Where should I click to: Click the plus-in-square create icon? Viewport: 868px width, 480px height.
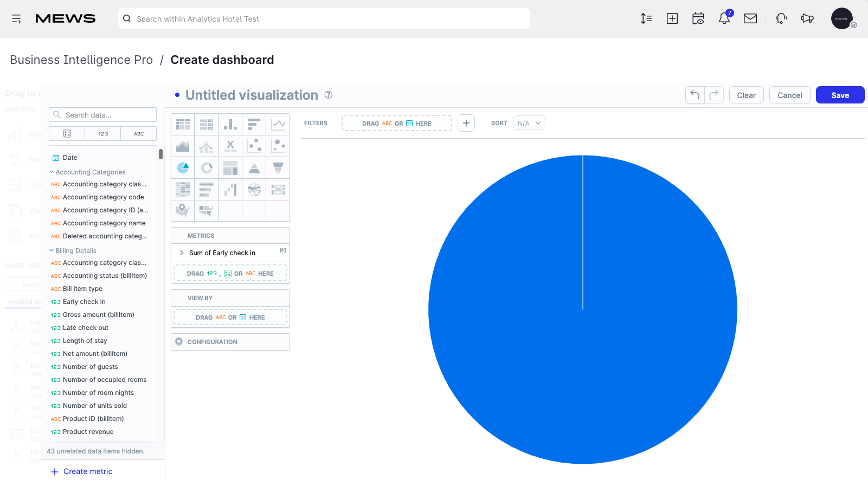tap(672, 18)
